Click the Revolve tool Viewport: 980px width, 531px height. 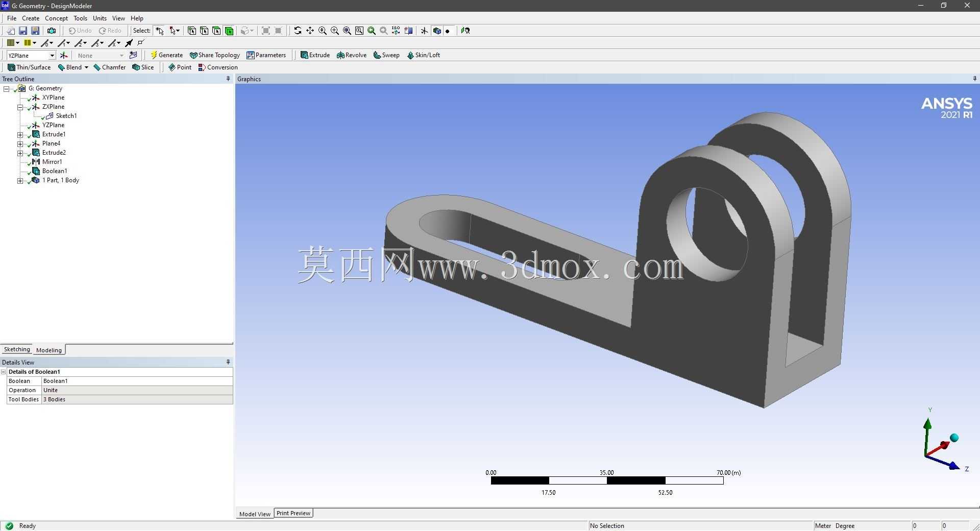(x=352, y=55)
